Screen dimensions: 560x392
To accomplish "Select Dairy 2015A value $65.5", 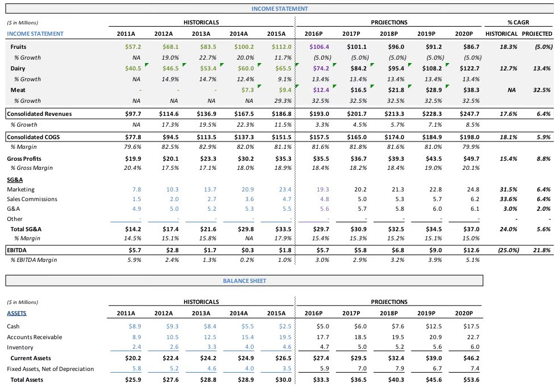I will pyautogui.click(x=283, y=69).
